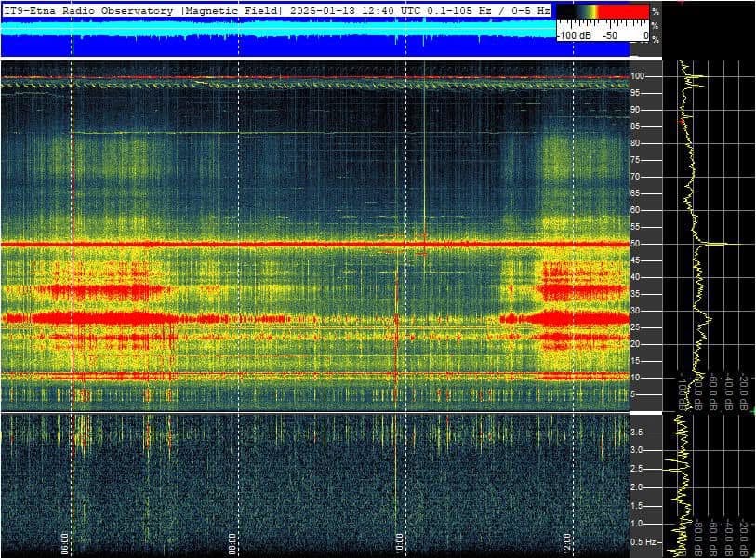Viewport: 756px width, 559px height.
Task: Select the 10:00 time marker on the time axis
Action: tap(399, 541)
